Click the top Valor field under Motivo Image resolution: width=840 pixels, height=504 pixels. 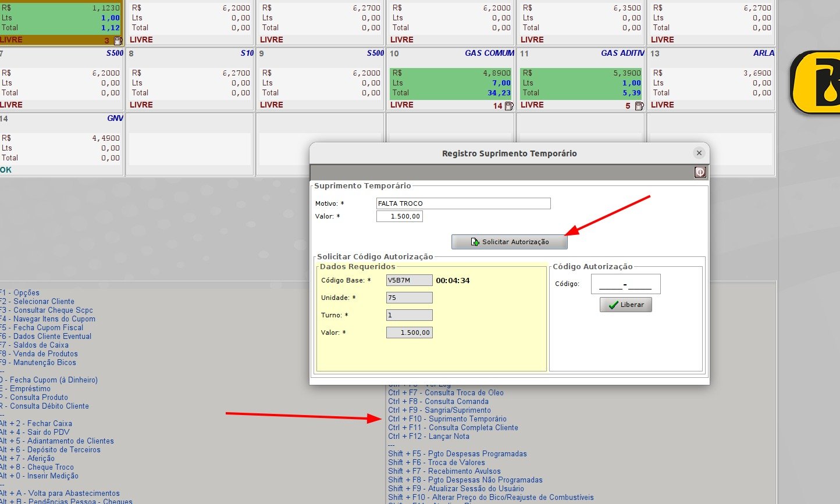coord(400,216)
